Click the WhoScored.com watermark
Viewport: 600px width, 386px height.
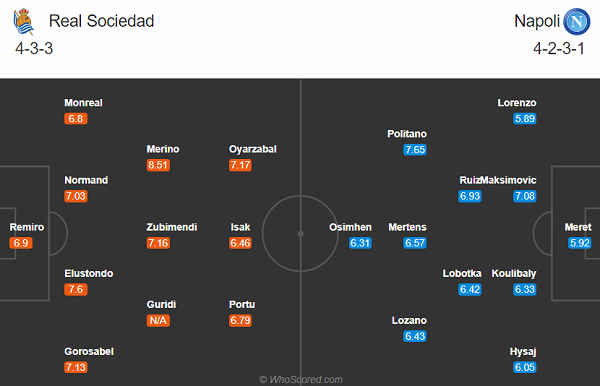pyautogui.click(x=301, y=379)
